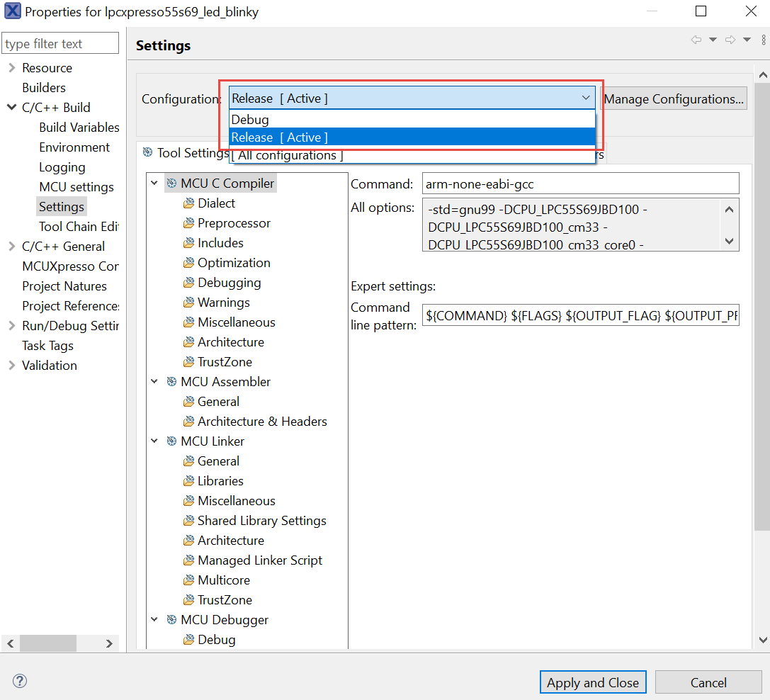Click the help question mark icon
This screenshot has width=770, height=700.
pyautogui.click(x=20, y=682)
